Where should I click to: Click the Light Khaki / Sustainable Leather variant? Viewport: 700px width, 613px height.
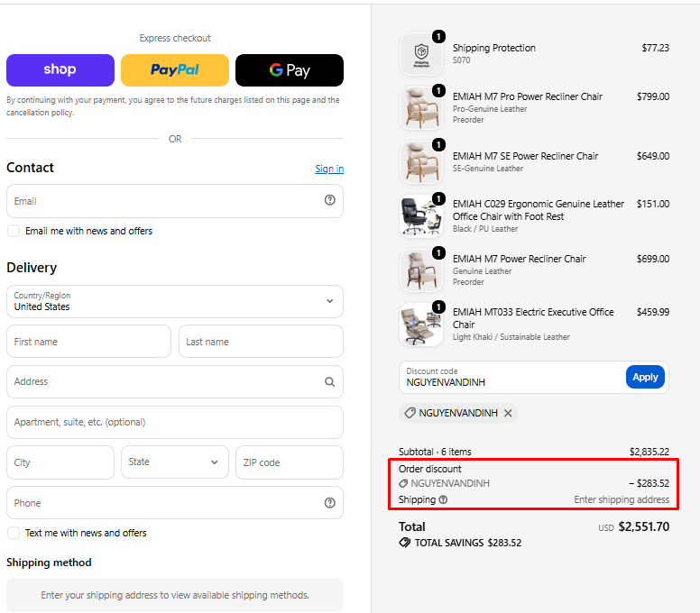pyautogui.click(x=511, y=337)
